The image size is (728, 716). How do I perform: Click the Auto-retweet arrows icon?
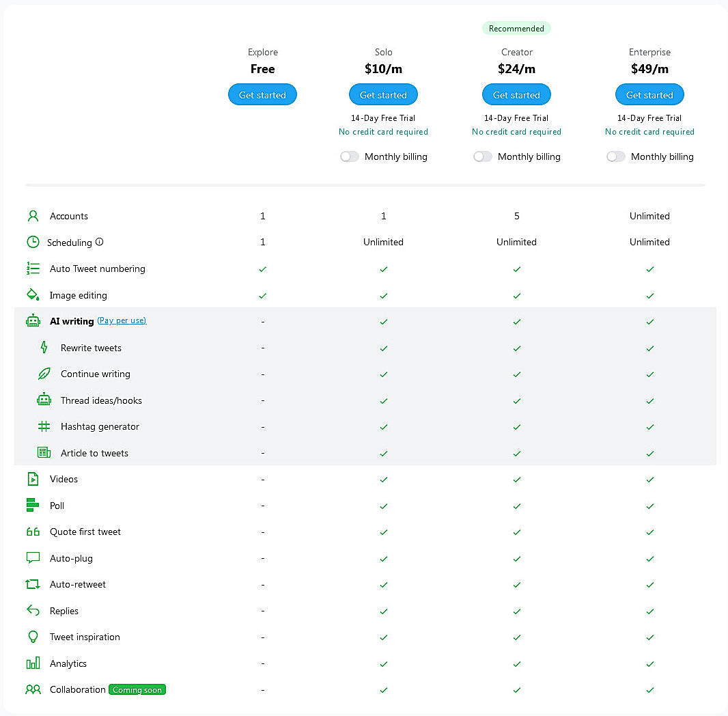point(33,584)
